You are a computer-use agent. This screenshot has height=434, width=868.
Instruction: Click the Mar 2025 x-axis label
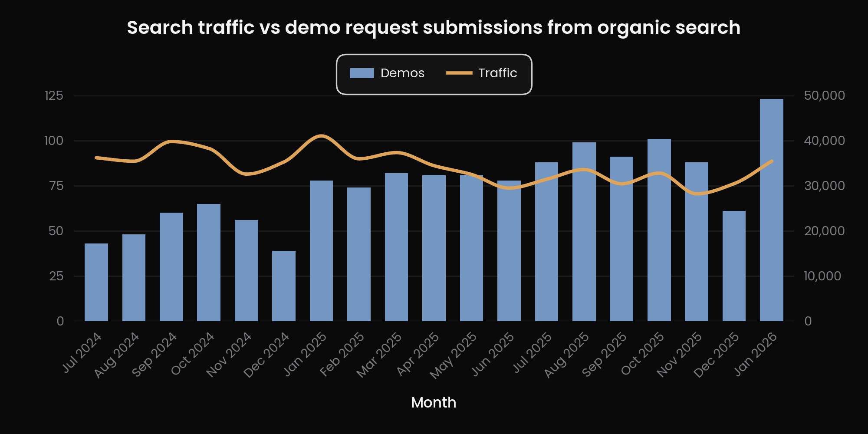pyautogui.click(x=379, y=355)
